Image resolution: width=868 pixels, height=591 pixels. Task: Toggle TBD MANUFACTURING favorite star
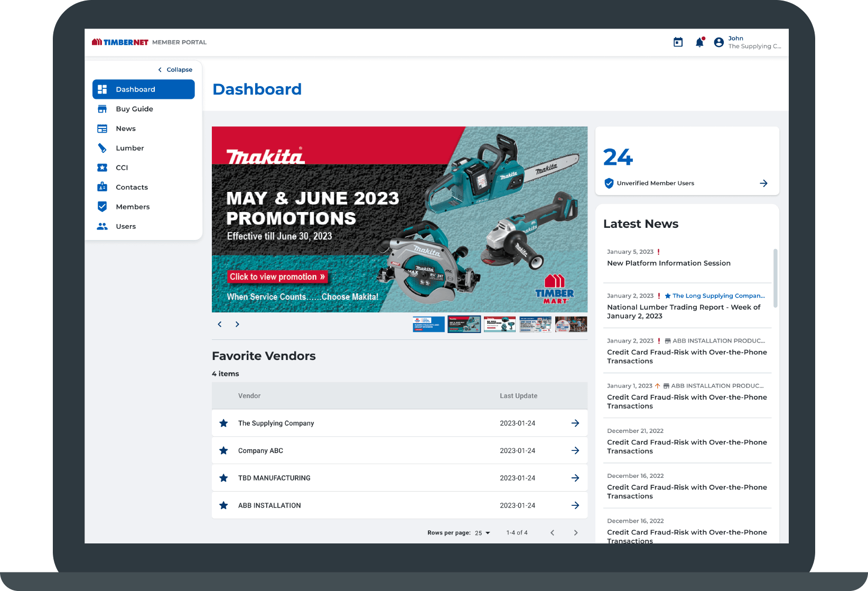tap(223, 478)
